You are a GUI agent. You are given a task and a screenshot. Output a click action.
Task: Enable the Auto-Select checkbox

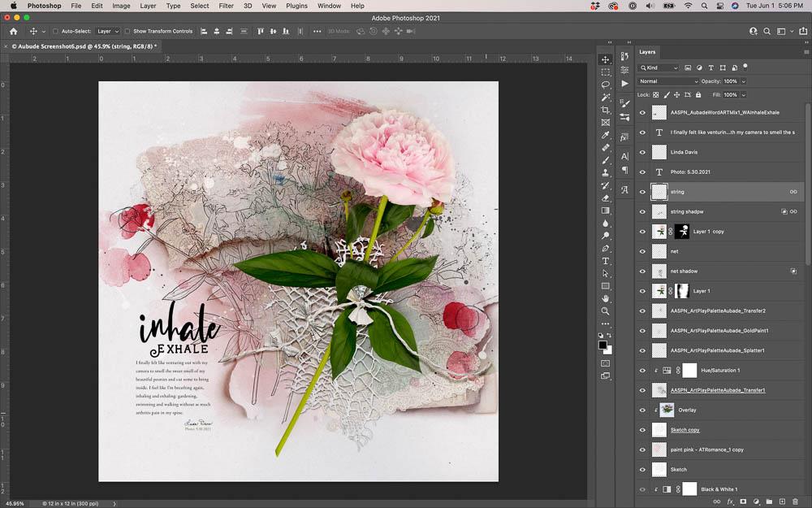pyautogui.click(x=55, y=31)
